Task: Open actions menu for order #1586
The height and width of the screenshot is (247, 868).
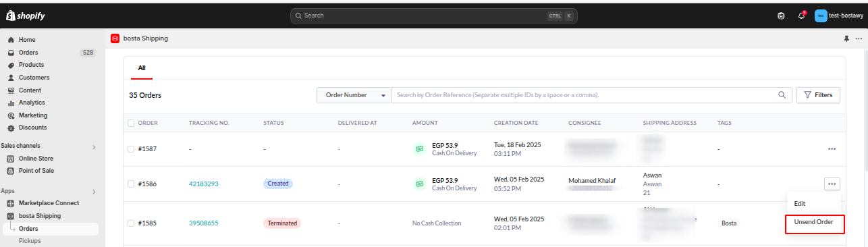Action: (832, 184)
